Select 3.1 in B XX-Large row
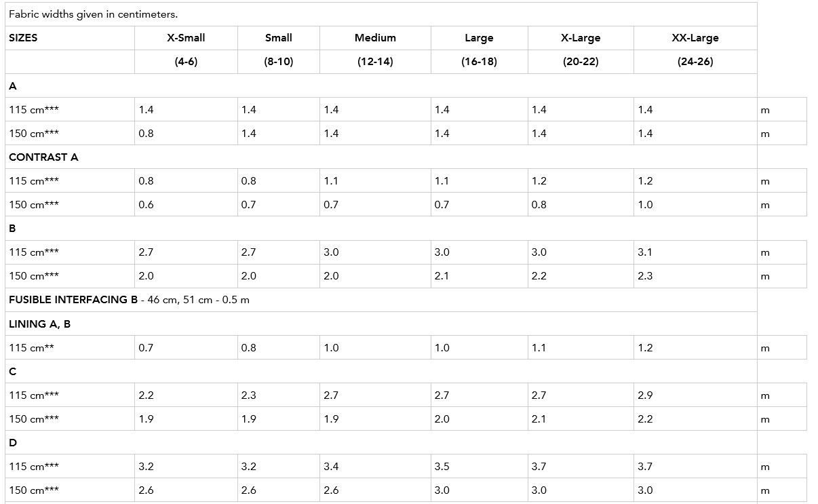This screenshot has width=818, height=504. click(x=645, y=252)
